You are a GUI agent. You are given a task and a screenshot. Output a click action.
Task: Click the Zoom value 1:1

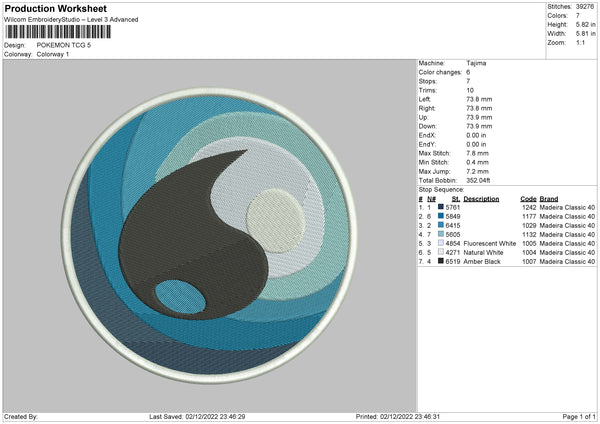pos(580,42)
